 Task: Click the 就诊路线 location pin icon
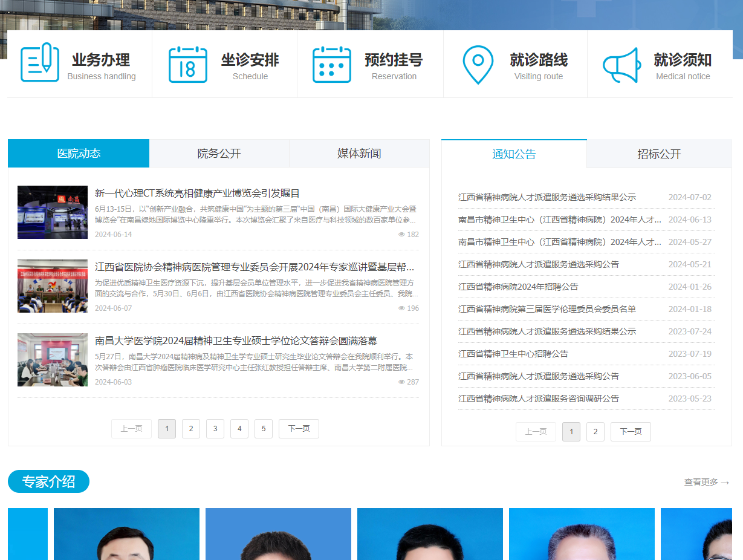[478, 65]
